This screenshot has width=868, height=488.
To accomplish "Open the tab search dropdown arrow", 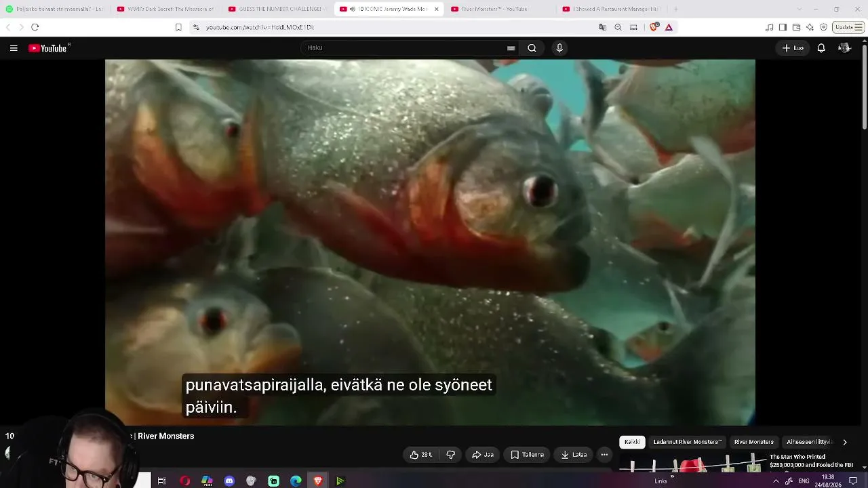I will (798, 9).
